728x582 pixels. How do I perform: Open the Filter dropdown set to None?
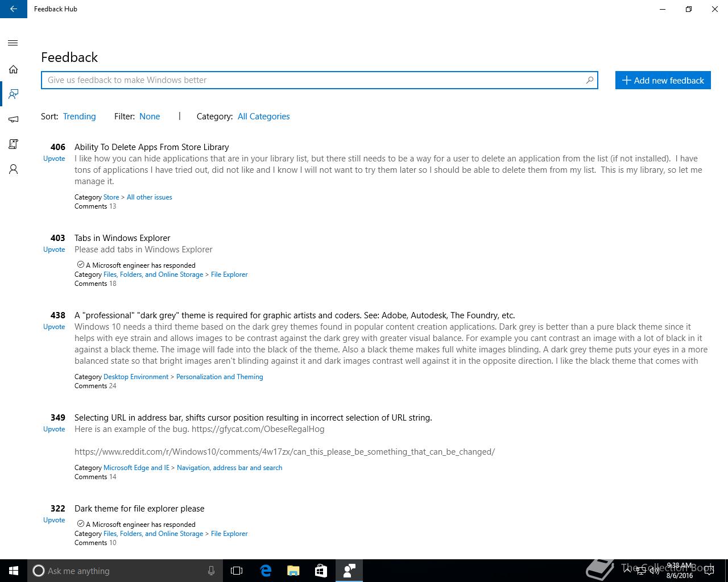[x=150, y=117]
